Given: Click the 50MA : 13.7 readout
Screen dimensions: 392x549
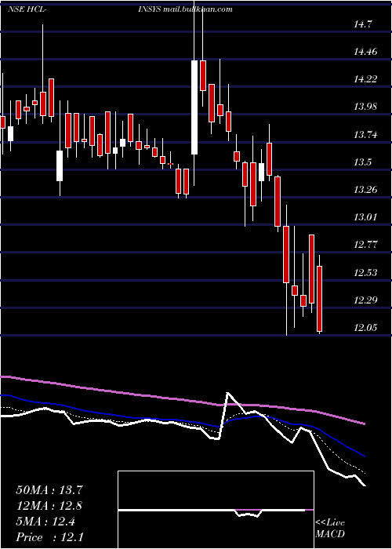Looking at the screenshot, I should [49, 490].
